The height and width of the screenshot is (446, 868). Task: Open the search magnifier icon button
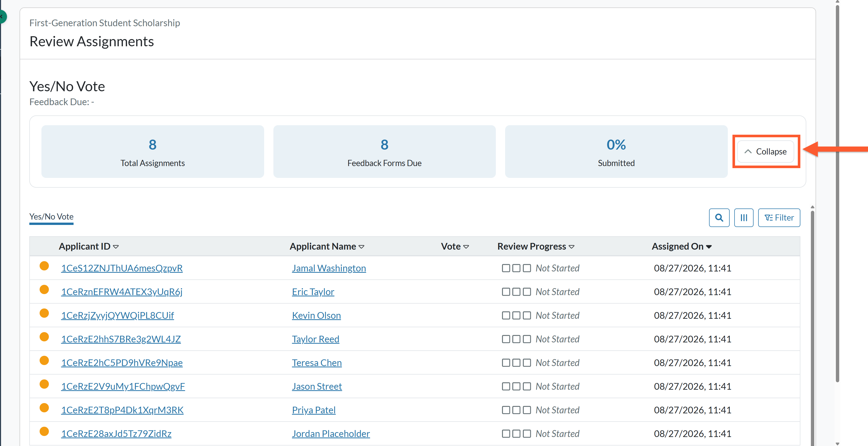719,218
